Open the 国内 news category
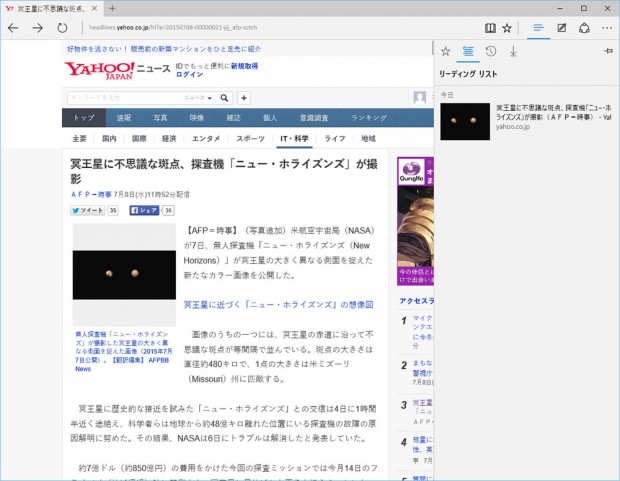The height and width of the screenshot is (481, 620). tap(109, 138)
